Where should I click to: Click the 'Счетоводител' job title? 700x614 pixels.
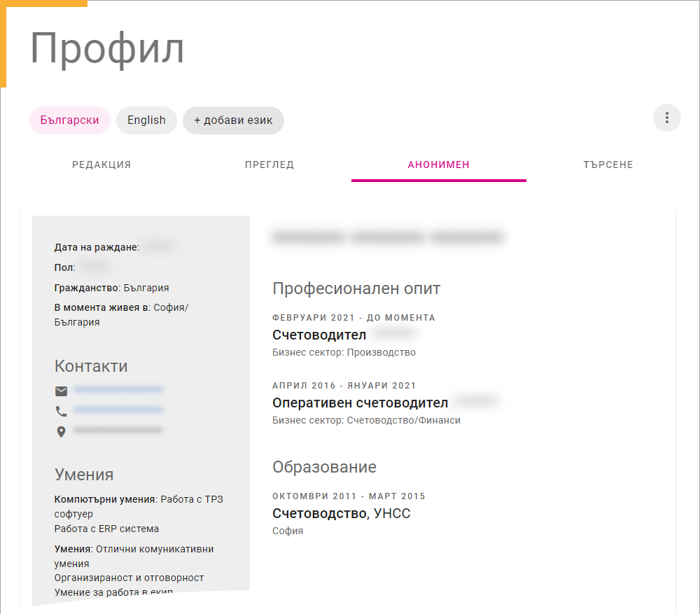319,335
